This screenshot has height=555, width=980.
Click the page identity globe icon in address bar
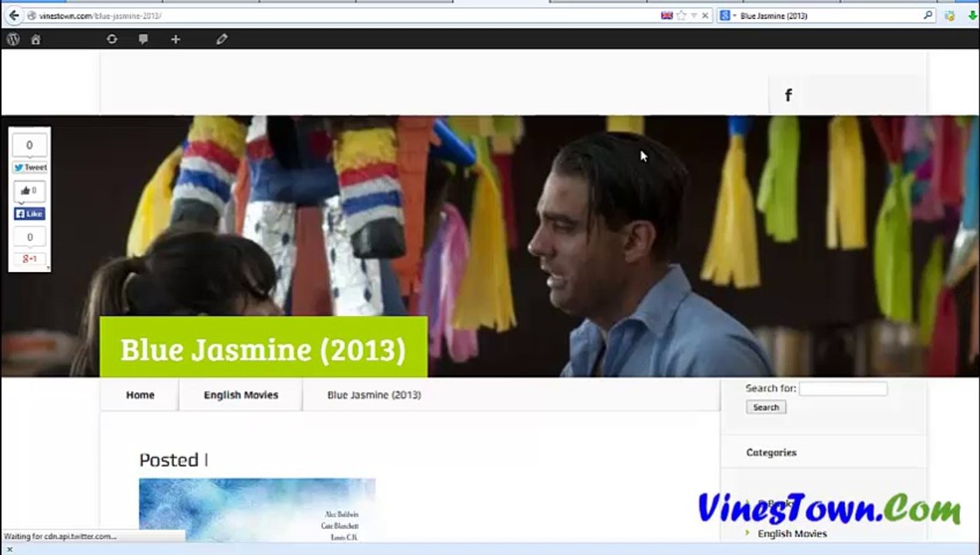tap(32, 15)
